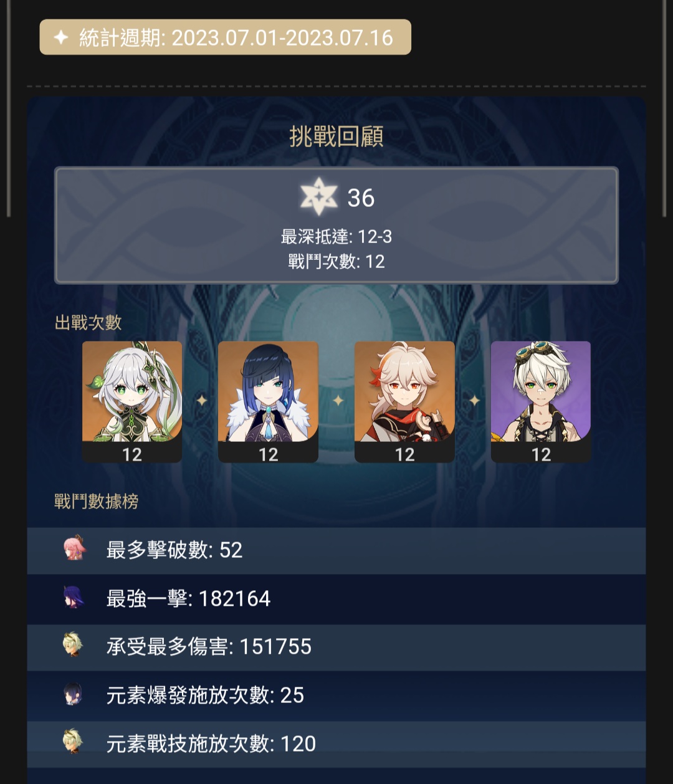This screenshot has height=784, width=673.
Task: Tap the sparkle icon in the 統計週期 badge
Action: pyautogui.click(x=61, y=37)
